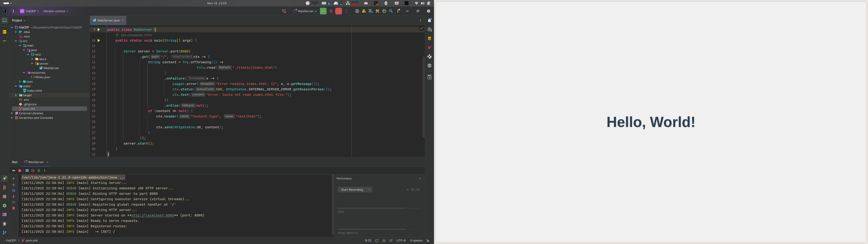This screenshot has height=244, width=868.
Task: Rerun the WebServer application in the Run panel
Action: (x=14, y=171)
